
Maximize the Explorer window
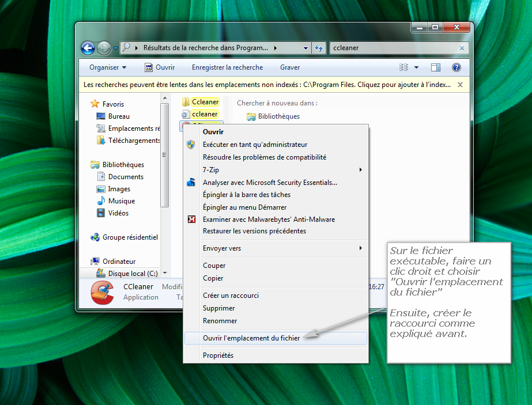click(435, 28)
